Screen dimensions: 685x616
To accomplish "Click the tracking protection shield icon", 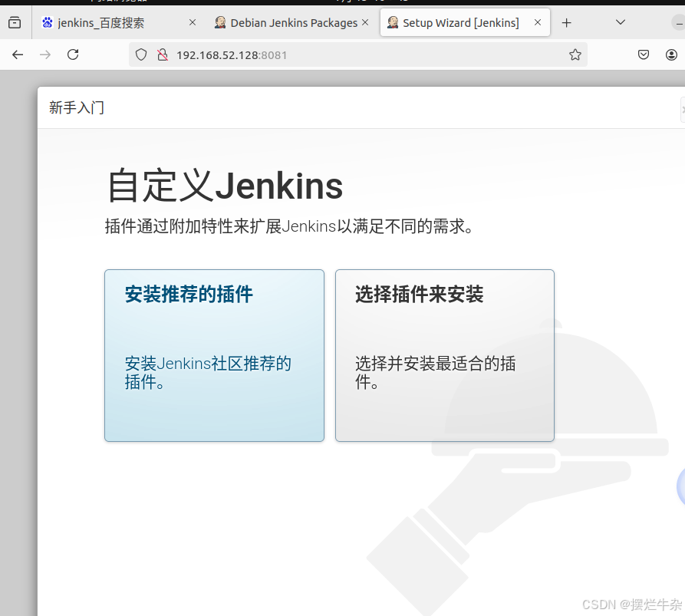I will click(x=140, y=54).
